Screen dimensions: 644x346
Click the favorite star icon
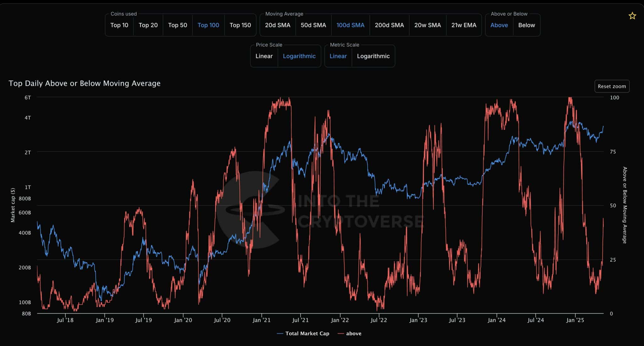tap(632, 16)
